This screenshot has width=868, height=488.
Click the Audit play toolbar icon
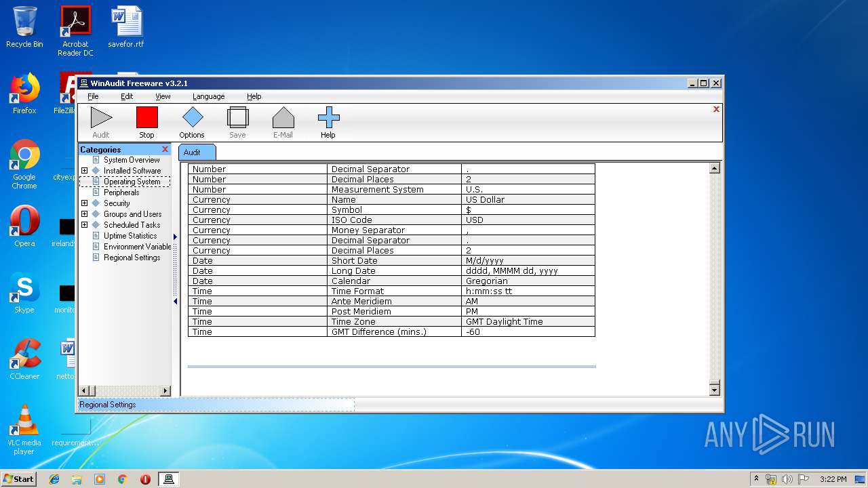[101, 118]
